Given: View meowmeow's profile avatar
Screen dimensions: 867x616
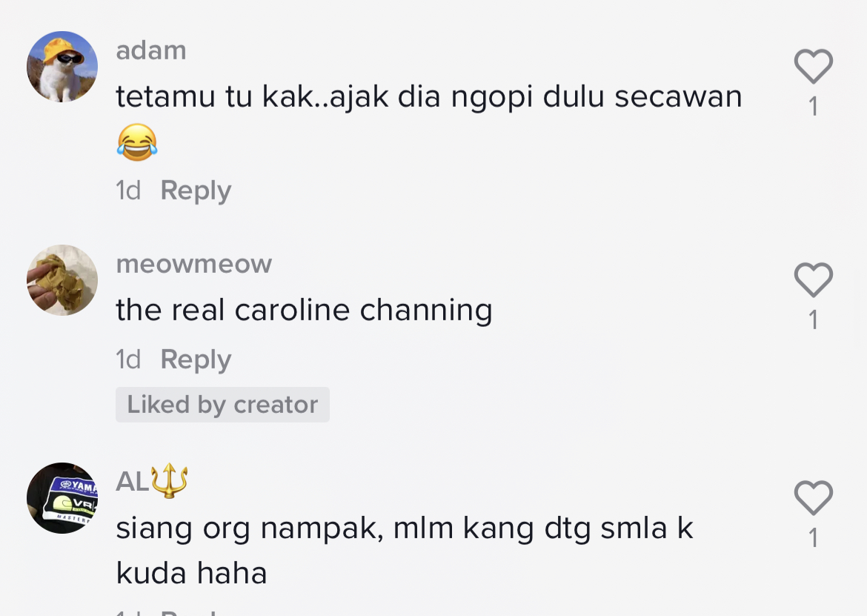Looking at the screenshot, I should pyautogui.click(x=62, y=280).
